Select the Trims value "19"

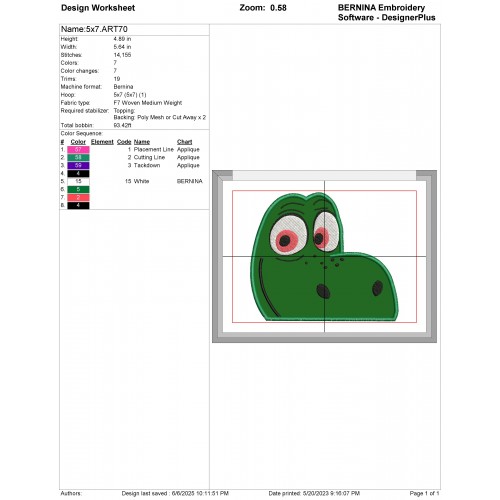coord(117,79)
